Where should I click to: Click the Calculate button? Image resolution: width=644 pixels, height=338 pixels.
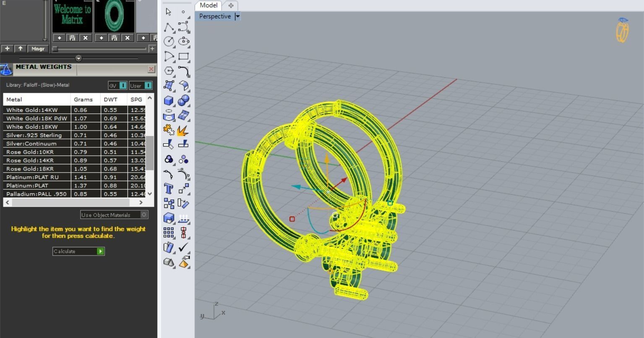78,252
